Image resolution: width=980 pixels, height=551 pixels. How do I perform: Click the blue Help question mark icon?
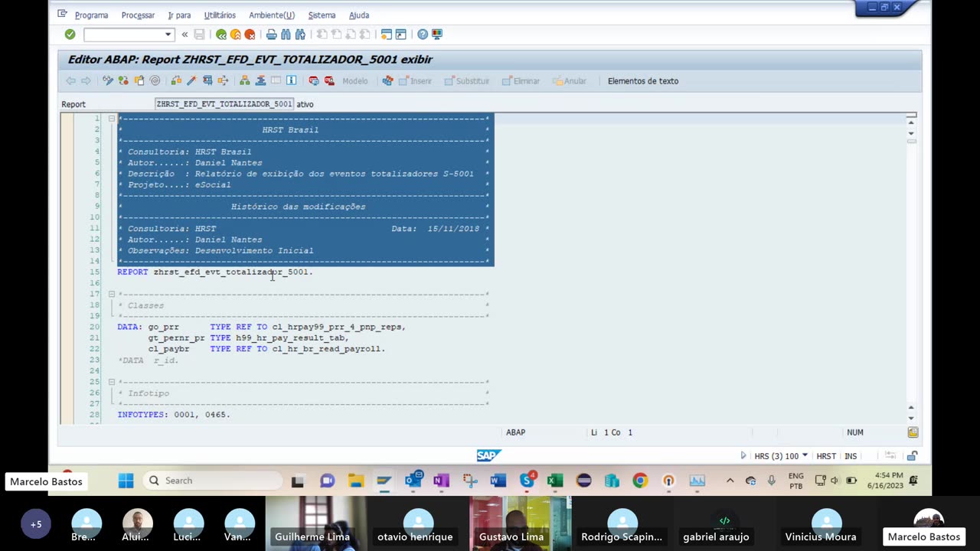pos(423,34)
